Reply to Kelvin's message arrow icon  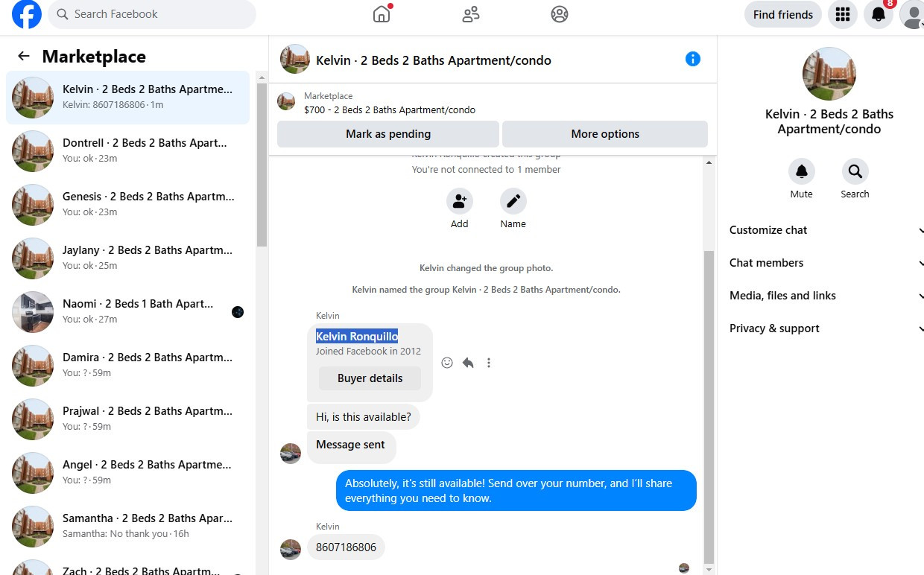pyautogui.click(x=468, y=363)
